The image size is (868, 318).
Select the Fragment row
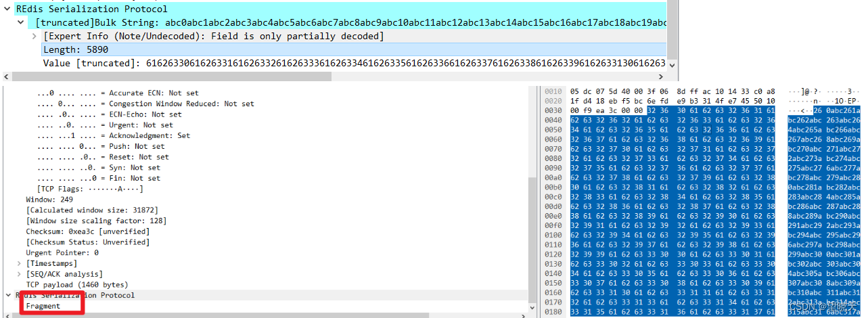[43, 306]
